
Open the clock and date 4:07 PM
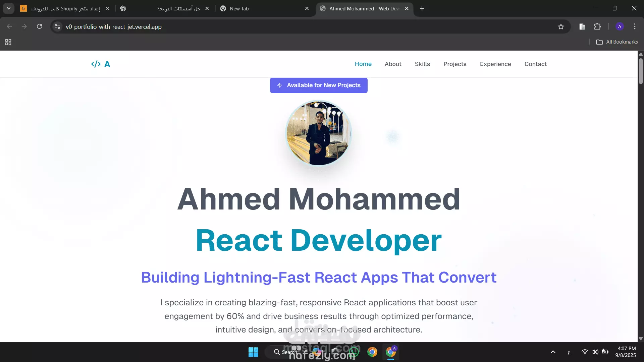pyautogui.click(x=626, y=352)
